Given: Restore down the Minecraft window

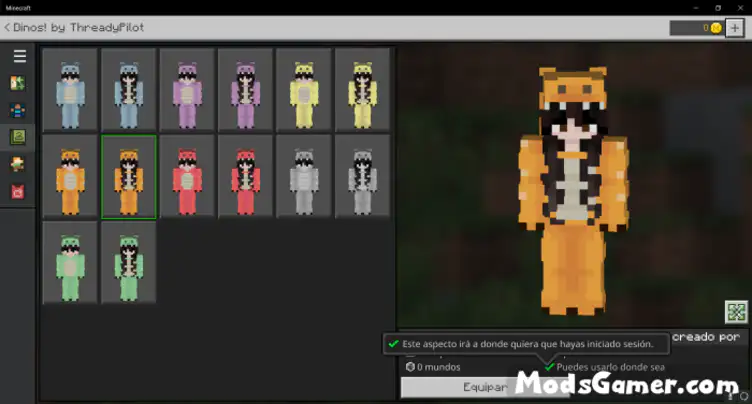Looking at the screenshot, I should (718, 8).
